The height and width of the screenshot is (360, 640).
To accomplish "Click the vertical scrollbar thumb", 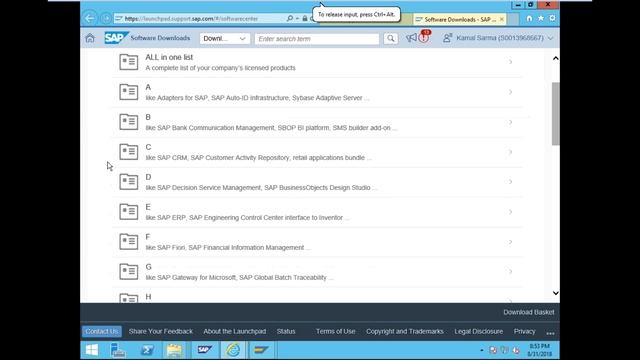I will point(556,113).
